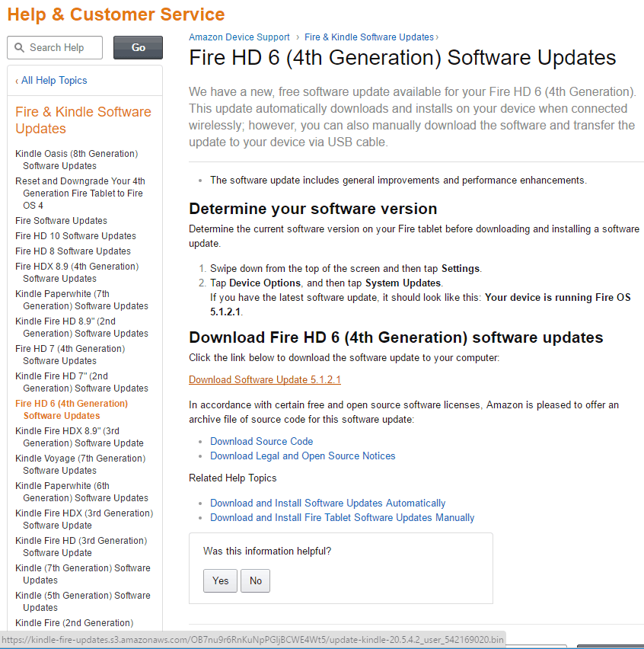
Task: Open Amazon Device Support breadcrumb
Action: tap(239, 37)
